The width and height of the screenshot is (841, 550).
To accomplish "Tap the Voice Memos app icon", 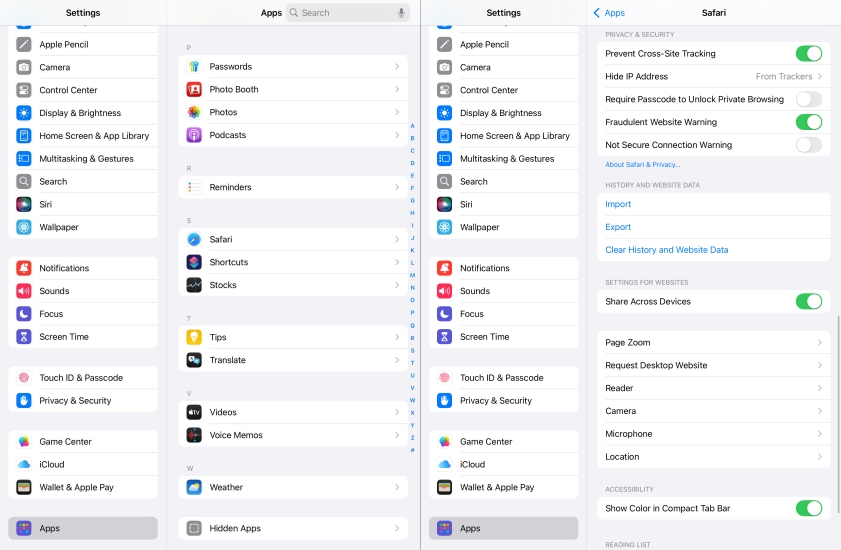I will click(x=194, y=435).
